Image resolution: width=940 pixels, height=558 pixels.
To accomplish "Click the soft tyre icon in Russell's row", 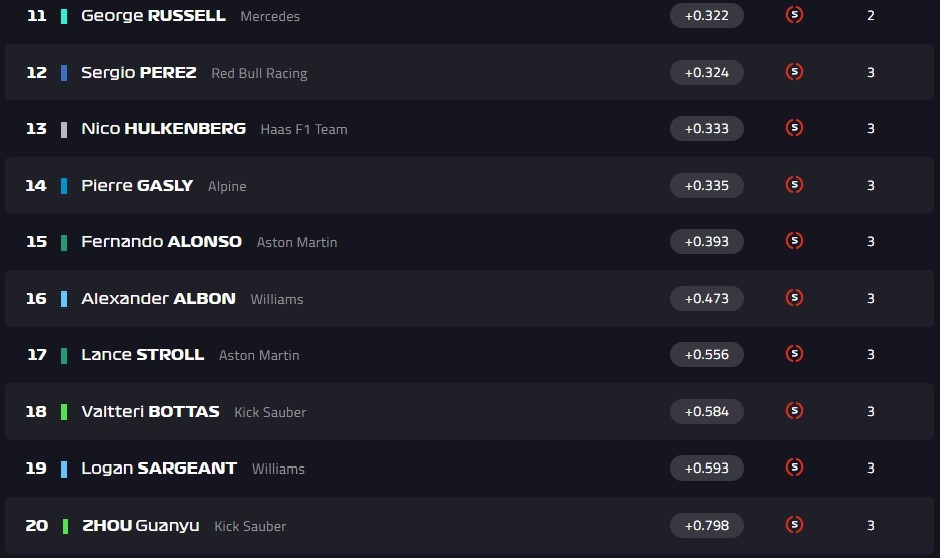I will coord(795,15).
